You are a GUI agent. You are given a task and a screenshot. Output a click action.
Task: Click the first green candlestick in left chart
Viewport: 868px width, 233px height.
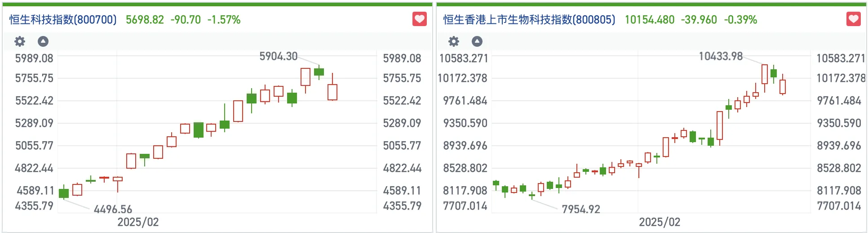pyautogui.click(x=64, y=193)
